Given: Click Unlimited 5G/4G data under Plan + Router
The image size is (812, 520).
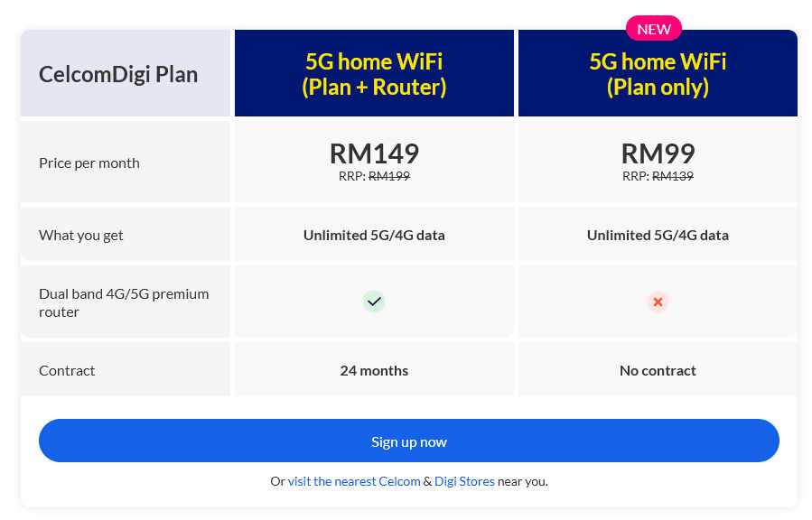Looking at the screenshot, I should (x=374, y=236).
